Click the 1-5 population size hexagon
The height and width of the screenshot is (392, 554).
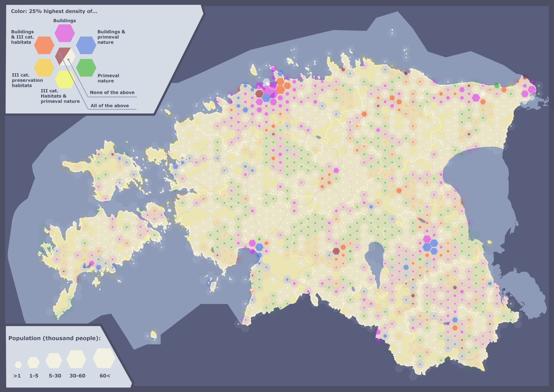[x=33, y=362]
